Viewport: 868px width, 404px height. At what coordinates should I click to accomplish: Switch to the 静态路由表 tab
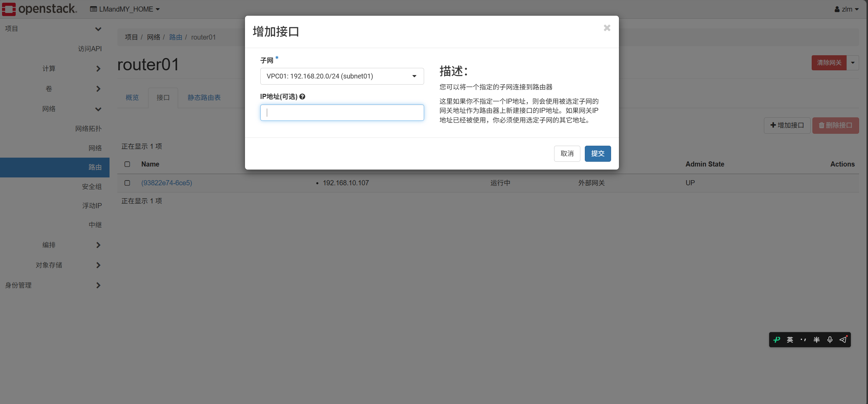204,98
